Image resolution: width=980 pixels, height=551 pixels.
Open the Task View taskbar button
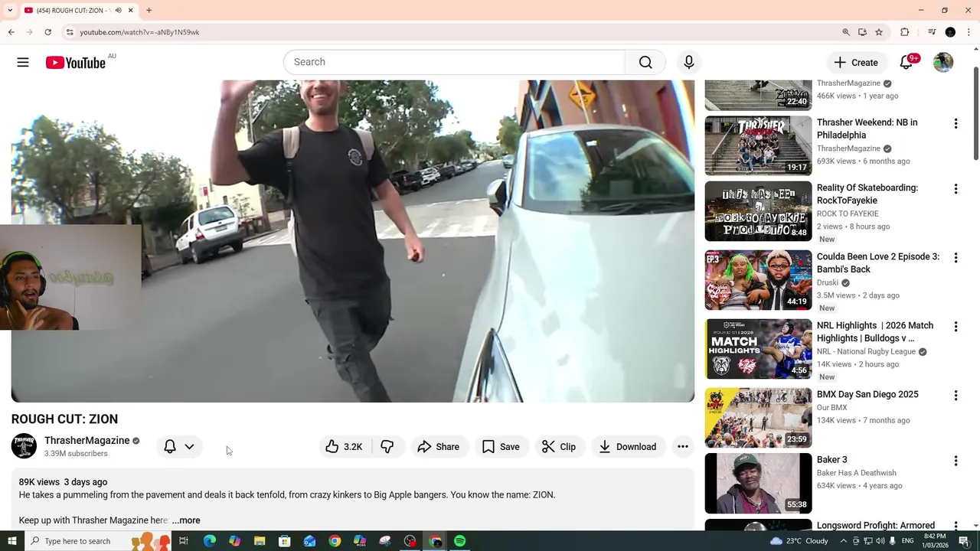coord(184,541)
